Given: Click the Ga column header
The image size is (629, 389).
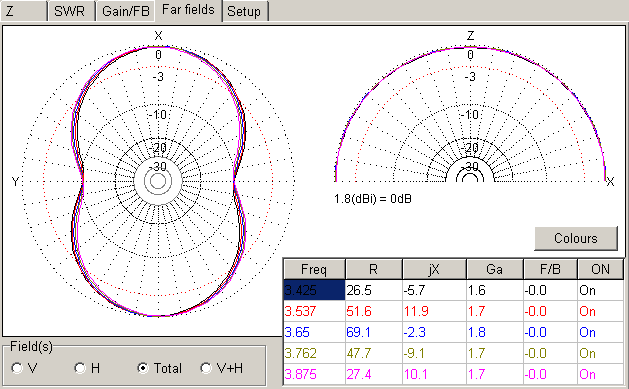Looking at the screenshot, I should pyautogui.click(x=495, y=269).
